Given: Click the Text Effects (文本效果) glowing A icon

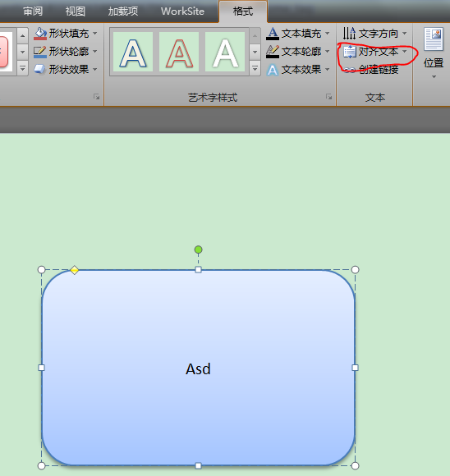Looking at the screenshot, I should pyautogui.click(x=273, y=70).
